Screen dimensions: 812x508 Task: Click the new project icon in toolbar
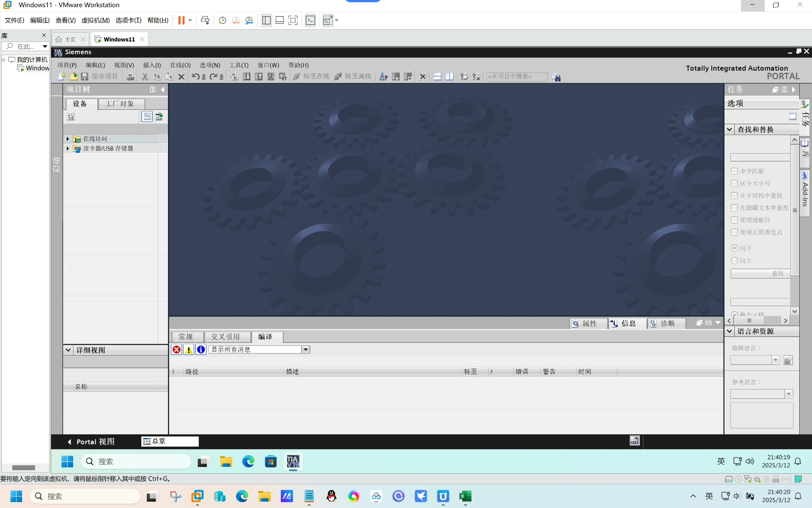(x=62, y=77)
